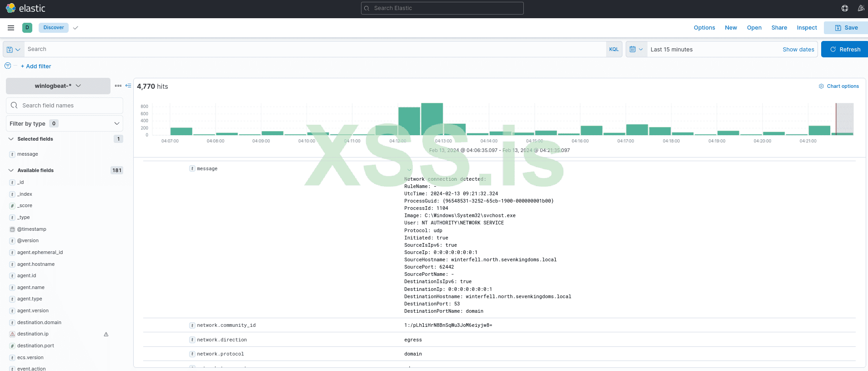Toggle the main navigation hamburger menu
The image size is (868, 371).
[x=11, y=28]
